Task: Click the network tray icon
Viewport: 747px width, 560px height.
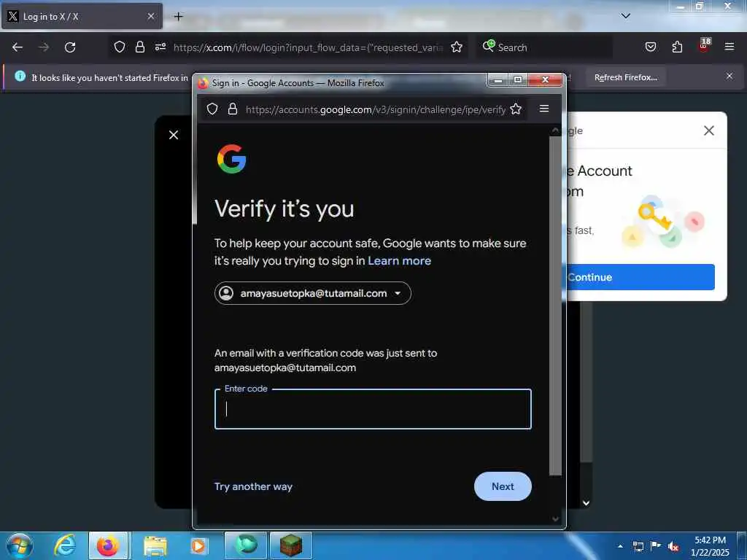Action: click(638, 546)
